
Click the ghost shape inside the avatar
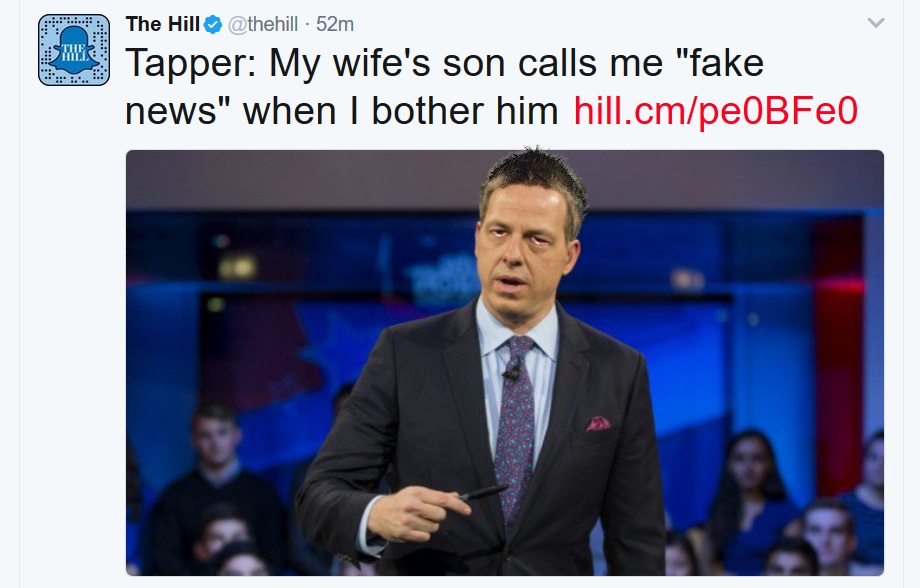pos(74,51)
